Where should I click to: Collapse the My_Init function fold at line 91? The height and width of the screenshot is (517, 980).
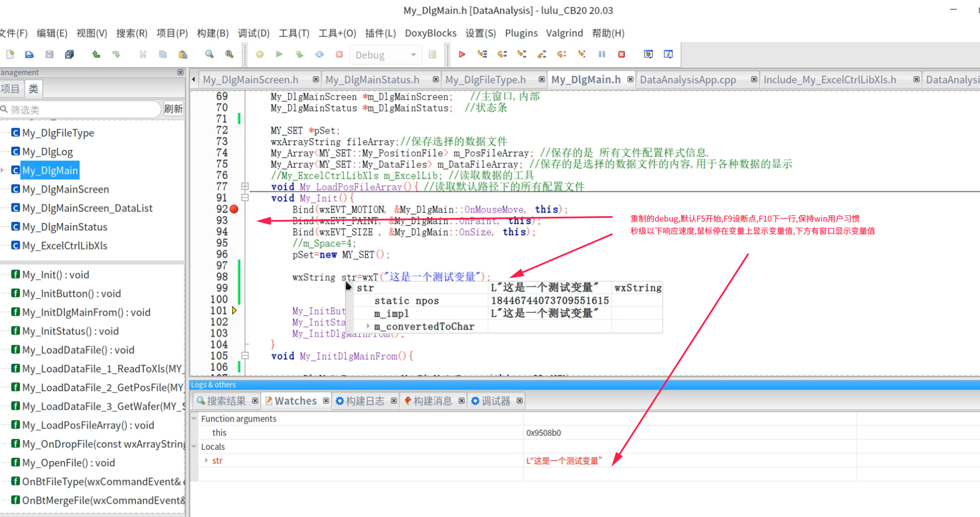245,198
